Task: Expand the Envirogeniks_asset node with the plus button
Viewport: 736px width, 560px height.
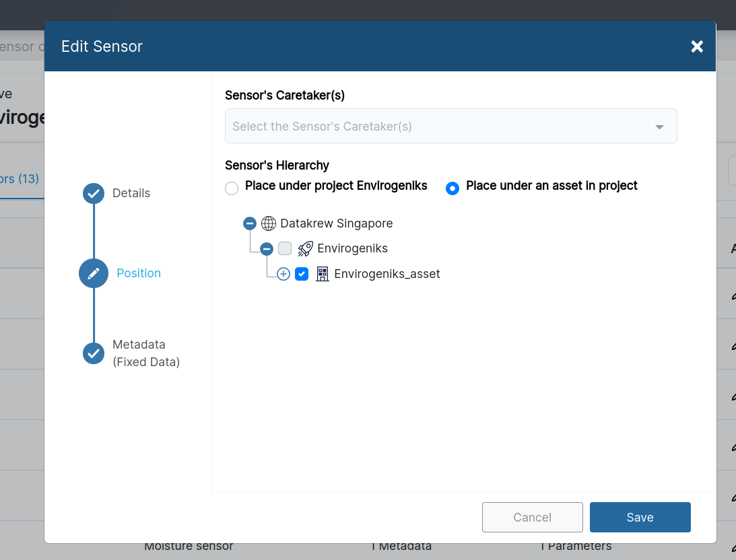Action: coord(283,274)
